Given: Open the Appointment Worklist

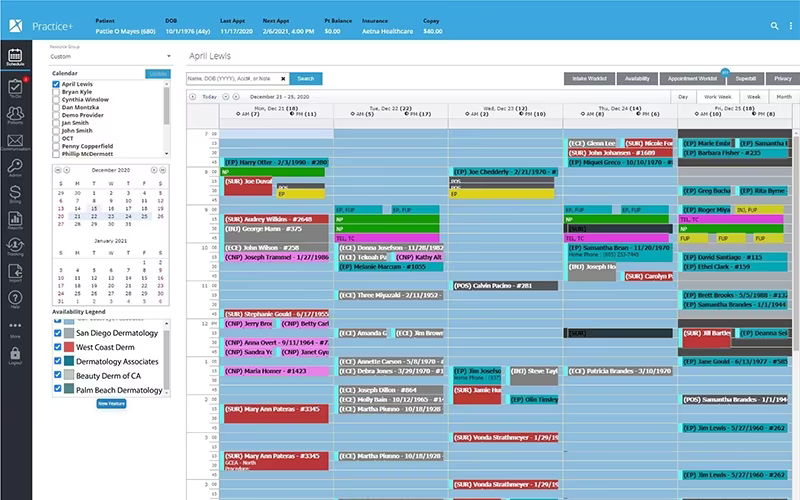Looking at the screenshot, I should click(692, 79).
